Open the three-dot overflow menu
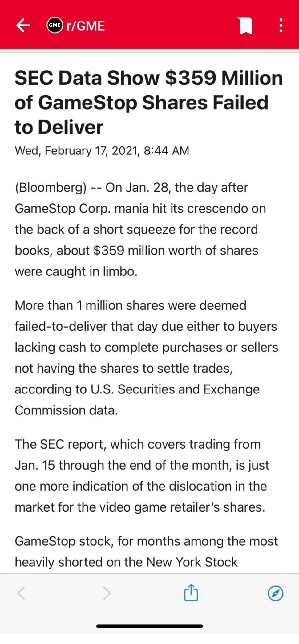Screen dimensions: 299x644 point(281,25)
